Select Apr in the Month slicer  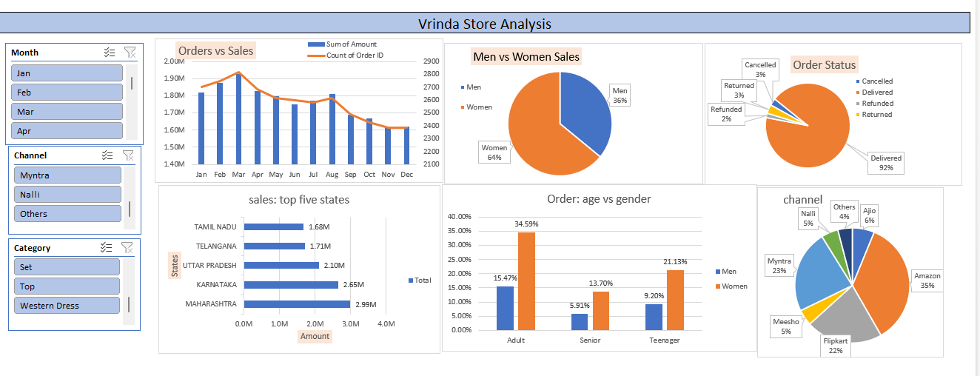pos(67,131)
